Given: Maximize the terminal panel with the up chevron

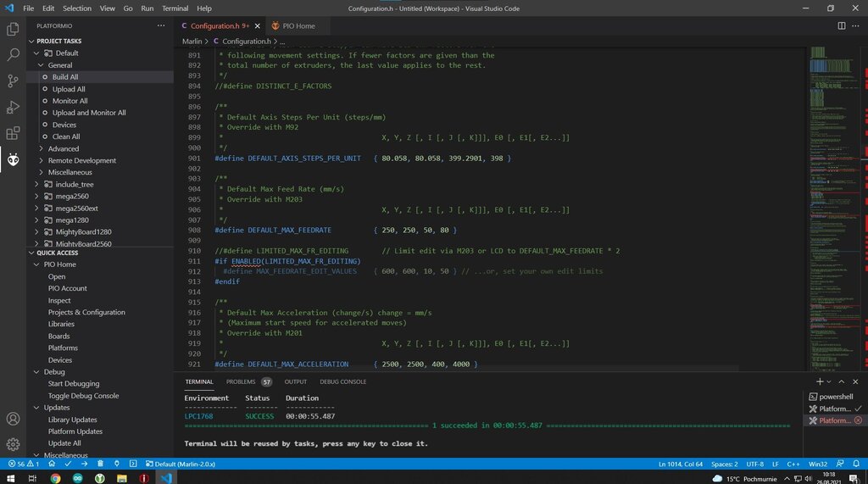Looking at the screenshot, I should 843,381.
